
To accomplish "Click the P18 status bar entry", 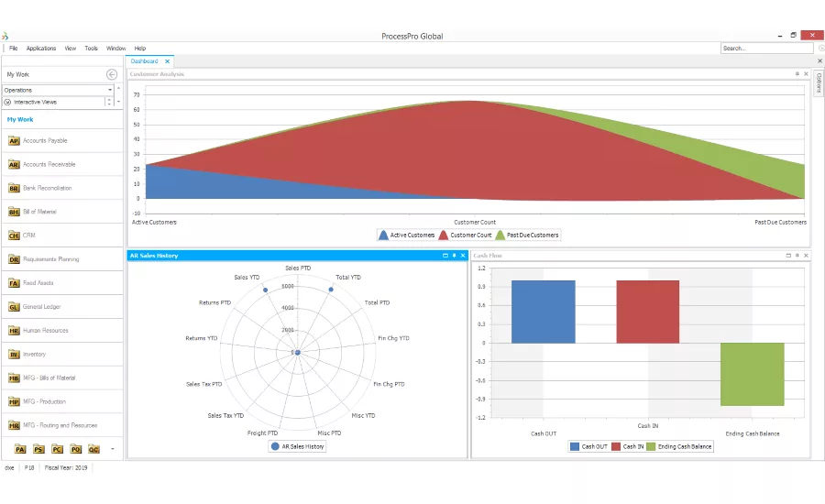I will pos(29,467).
